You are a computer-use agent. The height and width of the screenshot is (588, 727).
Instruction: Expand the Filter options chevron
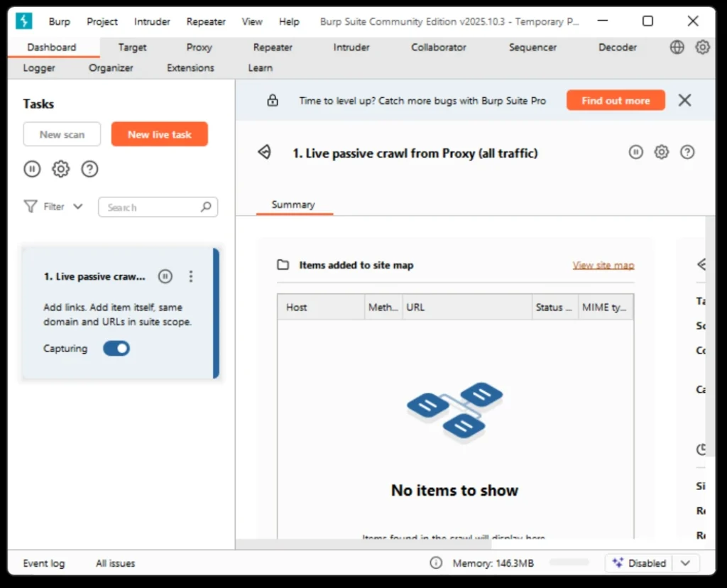(78, 207)
